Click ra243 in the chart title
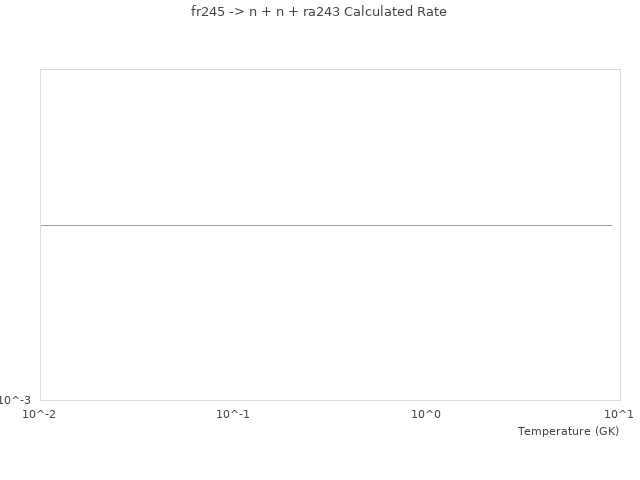The image size is (640, 480). [321, 12]
